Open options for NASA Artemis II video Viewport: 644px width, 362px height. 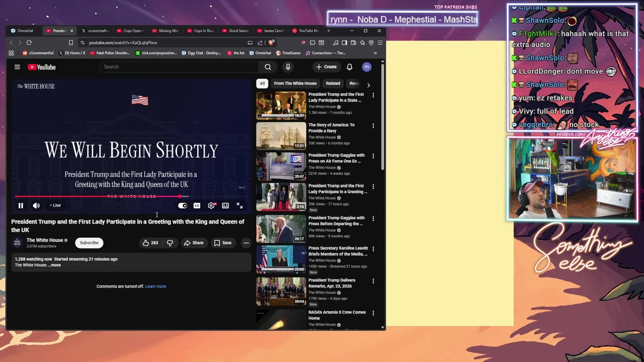373,313
